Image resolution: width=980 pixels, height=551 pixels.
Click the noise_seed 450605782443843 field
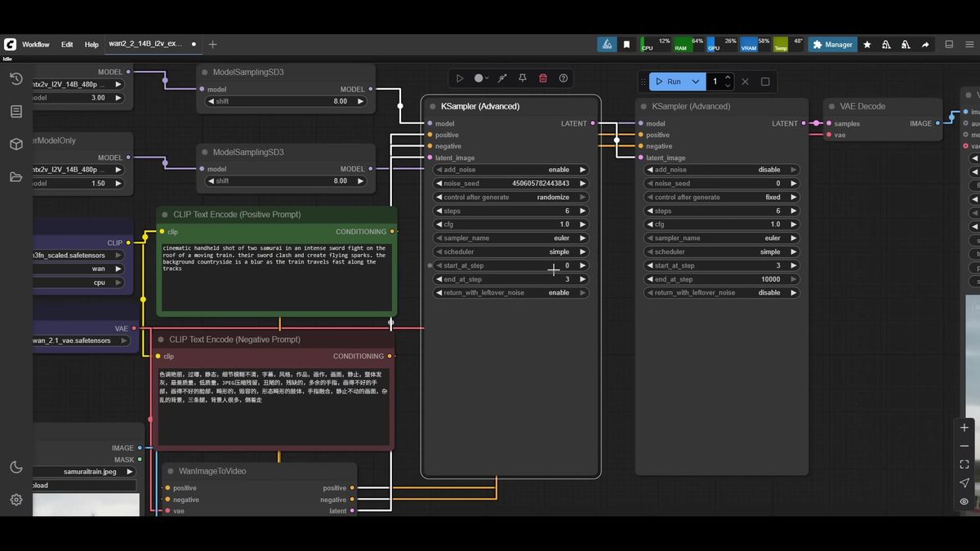click(510, 184)
